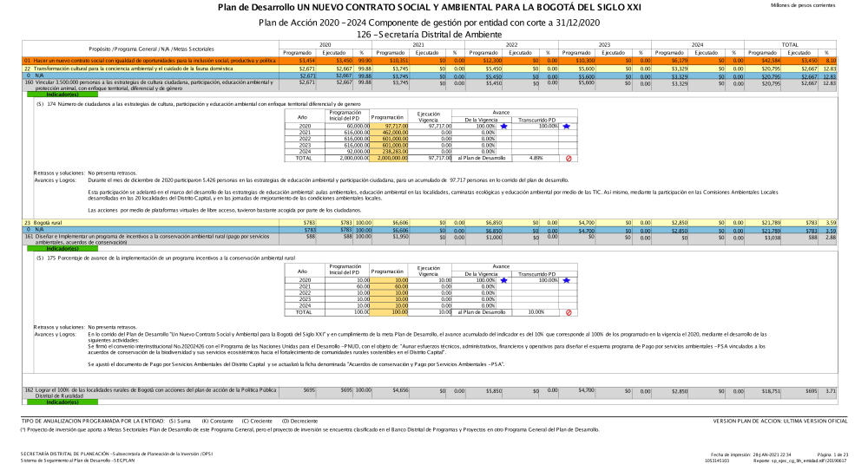Image resolution: width=868 pixels, height=464 pixels.
Task: Click red prohibited icon in indicator 174 TOTAL row
Action: tap(568, 159)
